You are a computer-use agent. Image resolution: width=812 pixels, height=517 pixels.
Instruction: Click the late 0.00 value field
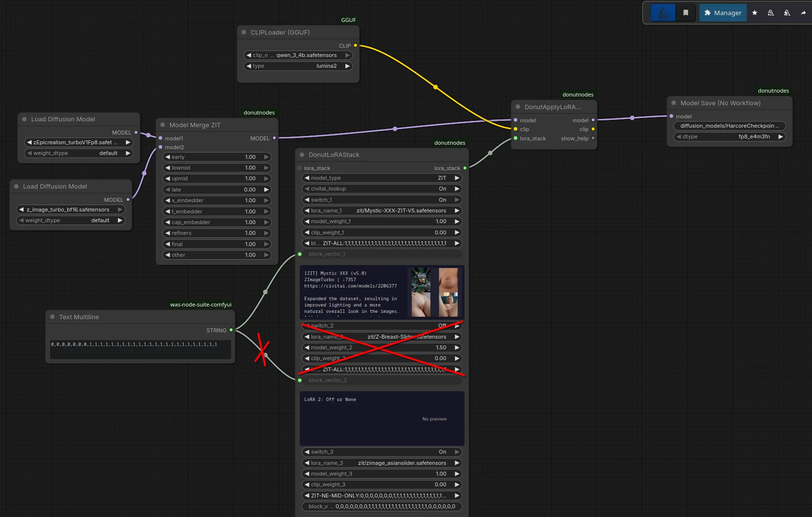[x=216, y=190]
